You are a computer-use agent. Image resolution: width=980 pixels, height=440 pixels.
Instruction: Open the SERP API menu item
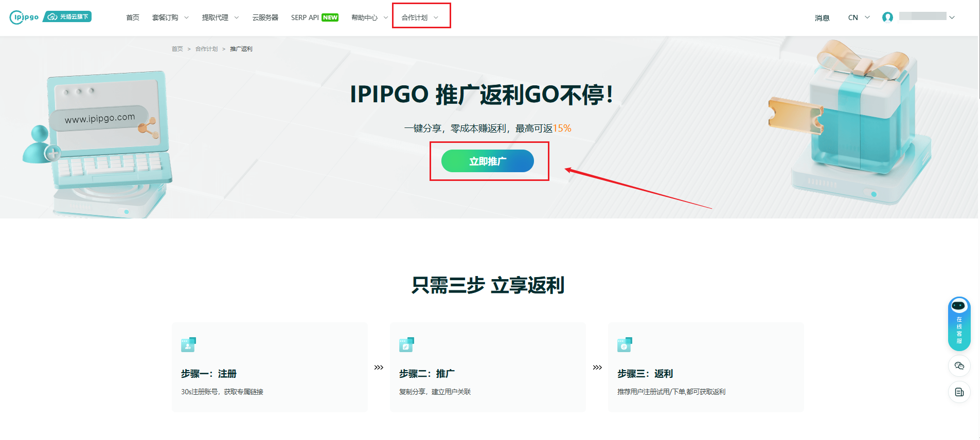(305, 17)
